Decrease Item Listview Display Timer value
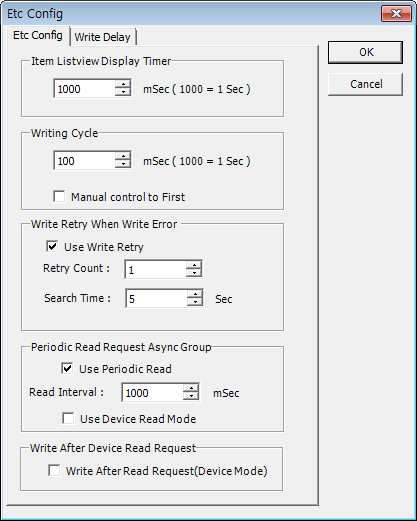 point(123,92)
